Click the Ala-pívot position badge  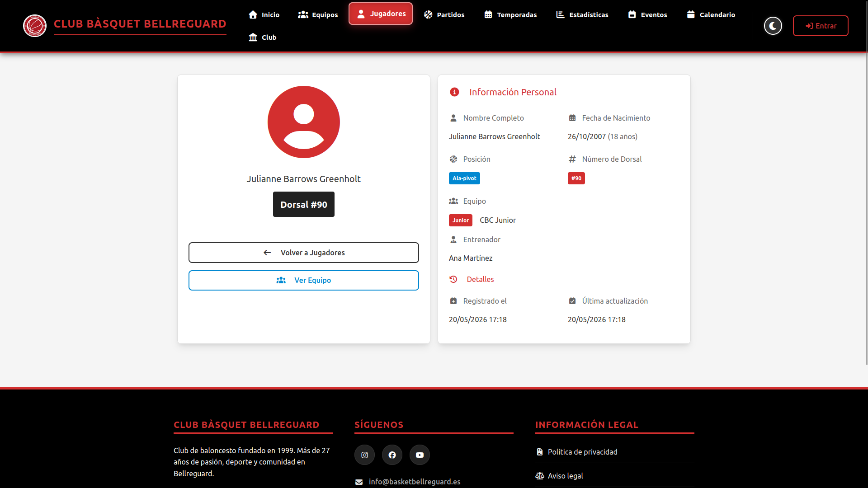464,178
